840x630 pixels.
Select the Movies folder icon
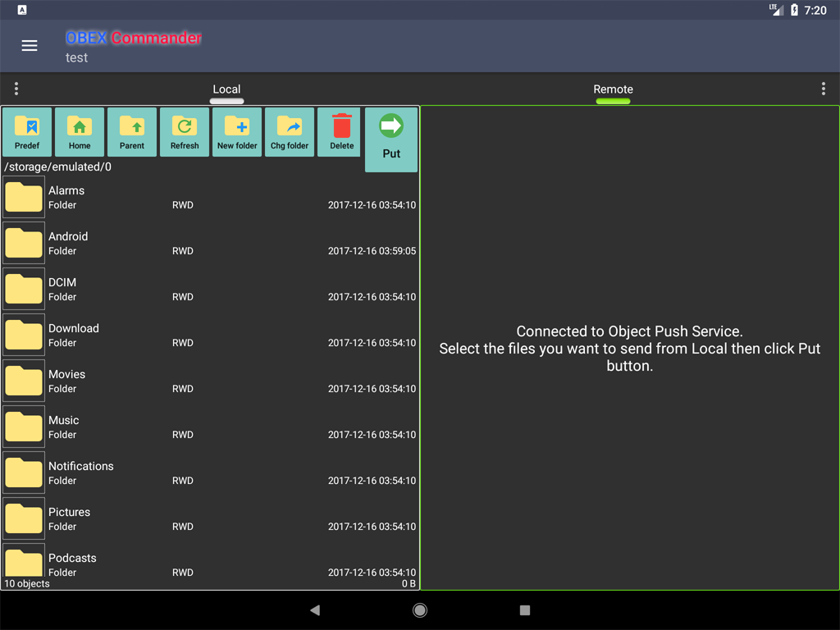point(24,381)
